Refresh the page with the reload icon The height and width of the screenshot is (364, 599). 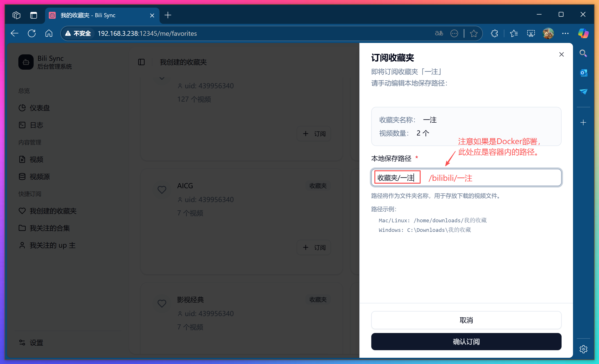32,33
